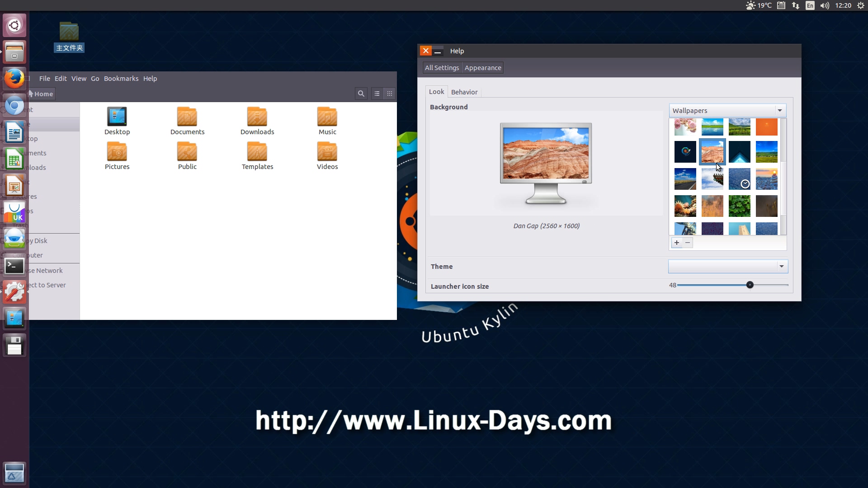Expand the Theme dropdown
The height and width of the screenshot is (488, 868).
coord(728,267)
